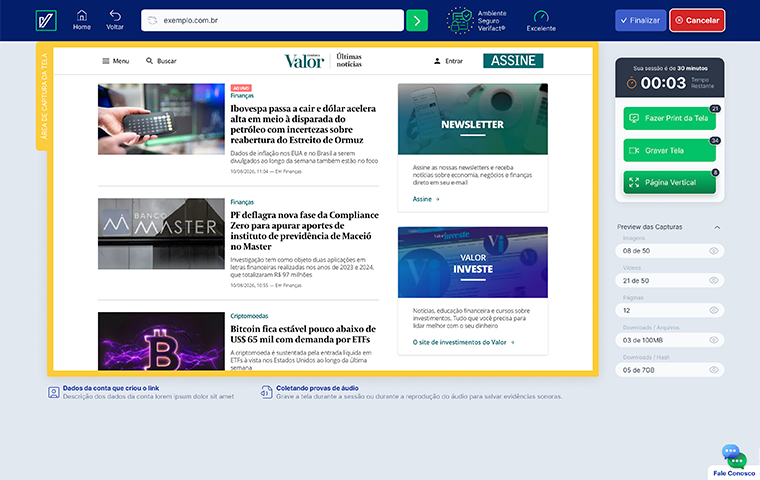Click the Bitcoin neon thumbnail

tap(161, 341)
